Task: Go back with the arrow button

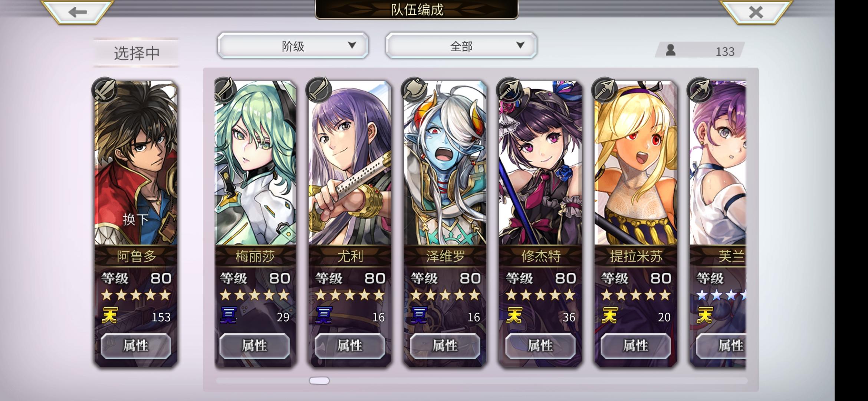Action: pos(78,12)
